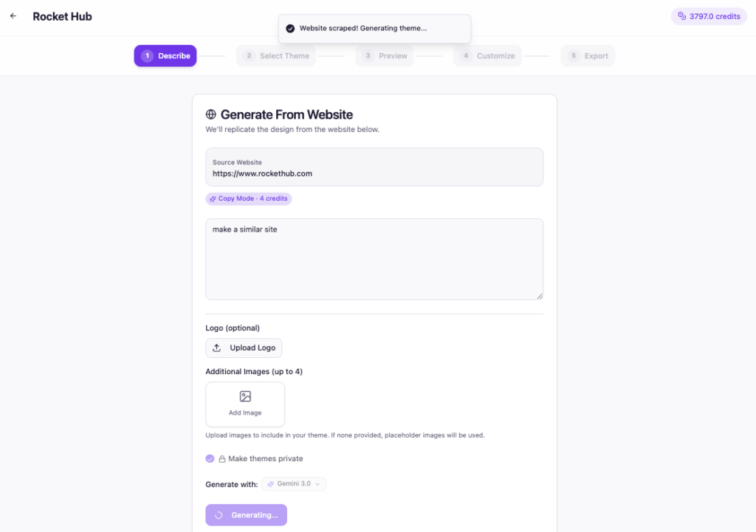The width and height of the screenshot is (756, 532).
Task: Click the Copy Mode 4 credits badge
Action: pos(249,199)
